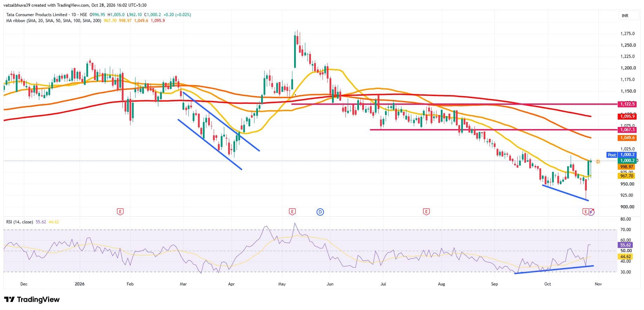Click the chart author and timestamp caption
Viewport: 644px width, 310px height.
click(75, 5)
